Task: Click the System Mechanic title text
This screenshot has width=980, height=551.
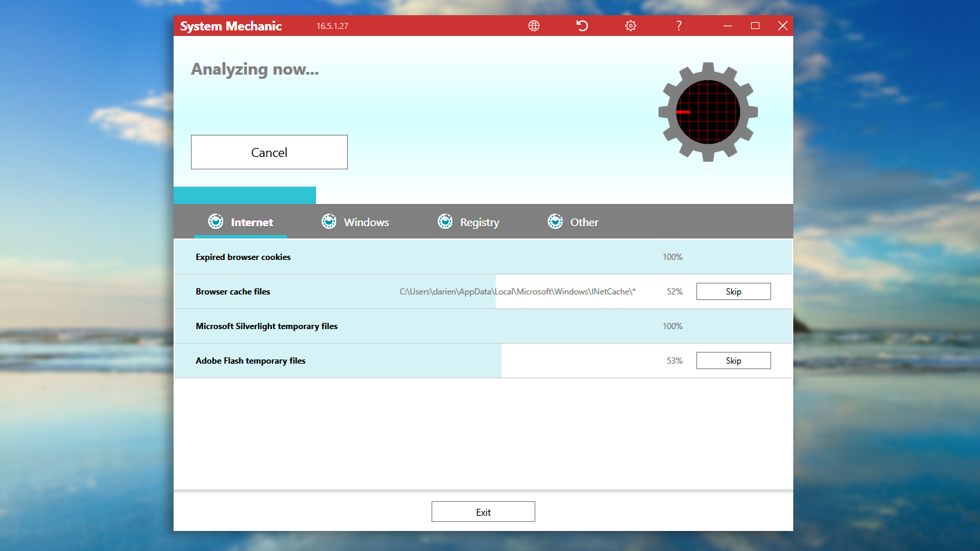Action: [231, 26]
